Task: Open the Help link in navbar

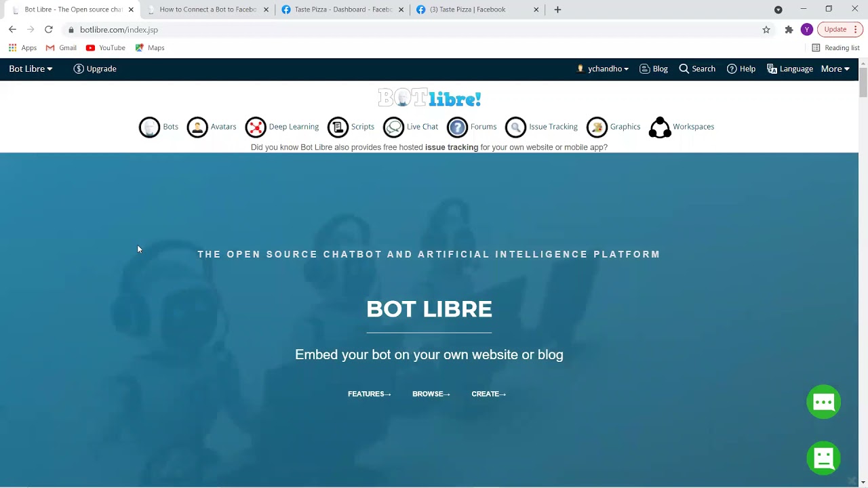Action: 741,69
